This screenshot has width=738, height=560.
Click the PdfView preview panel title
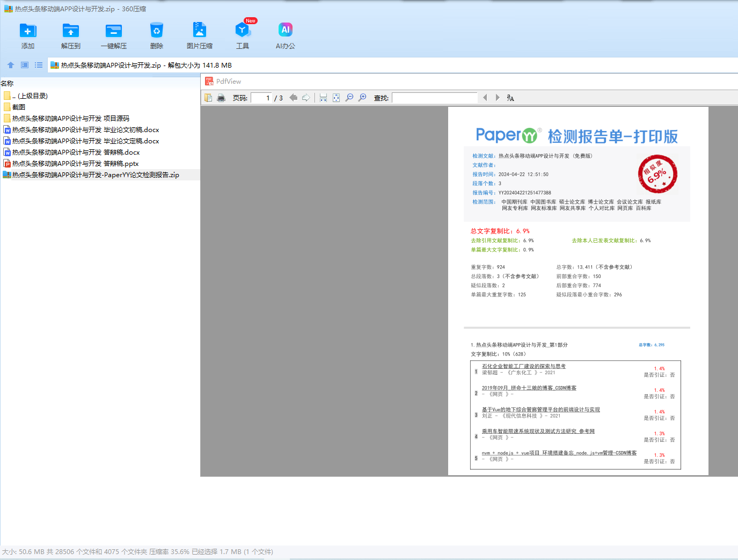[229, 82]
